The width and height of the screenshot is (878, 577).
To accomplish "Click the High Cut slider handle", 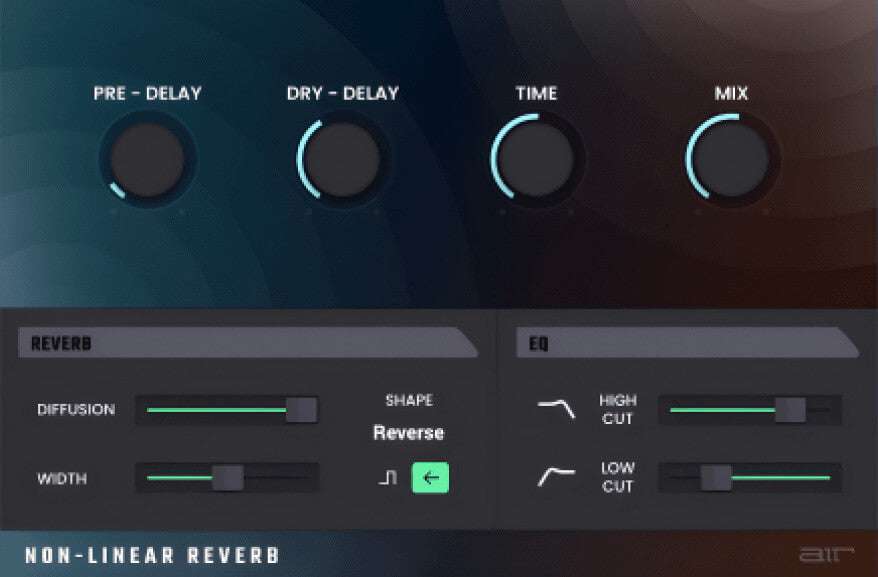I will pos(790,409).
